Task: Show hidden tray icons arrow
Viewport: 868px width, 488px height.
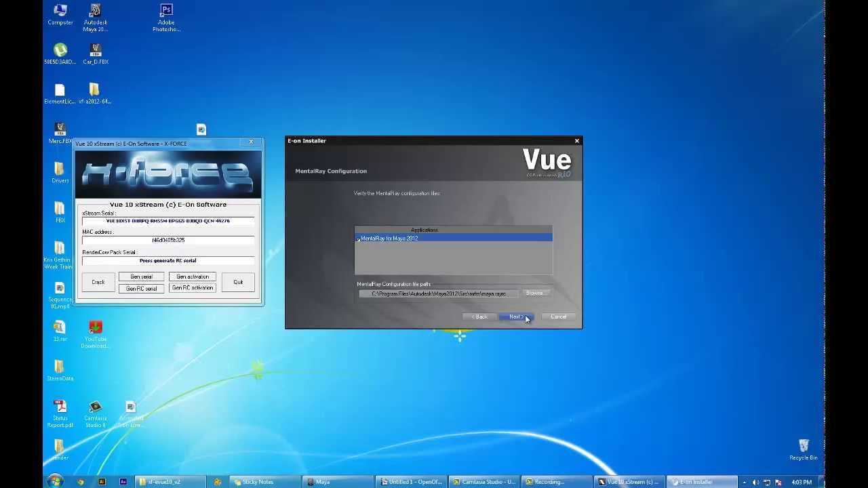Action: coord(744,482)
